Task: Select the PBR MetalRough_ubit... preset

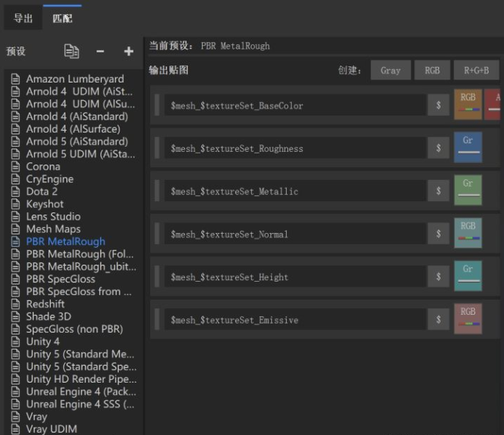Action: (x=81, y=267)
